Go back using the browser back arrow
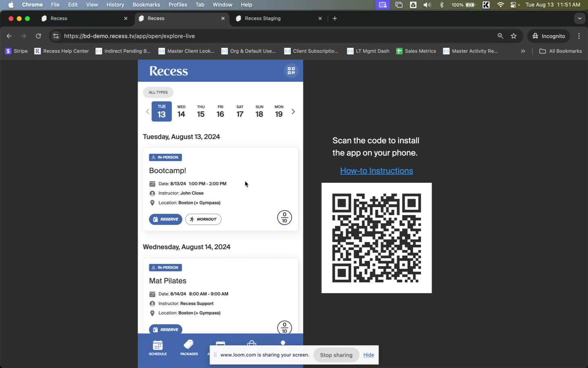588x368 pixels. point(9,36)
